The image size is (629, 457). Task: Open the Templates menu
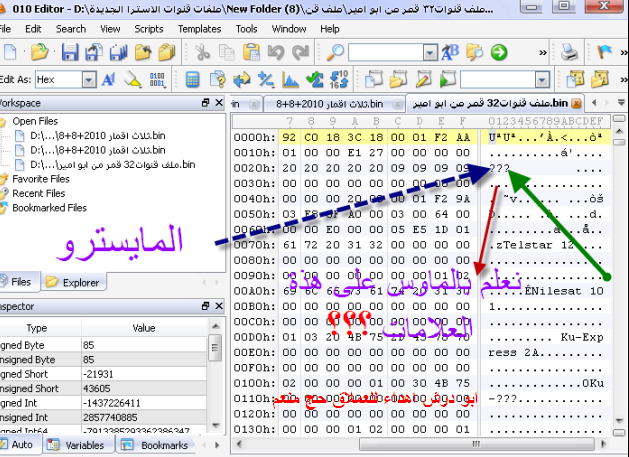(x=199, y=29)
